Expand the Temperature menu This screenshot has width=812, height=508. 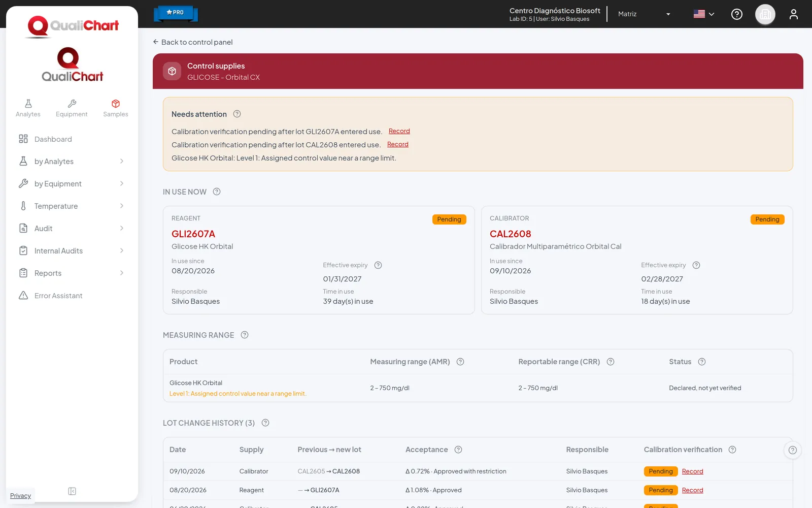[x=72, y=206]
